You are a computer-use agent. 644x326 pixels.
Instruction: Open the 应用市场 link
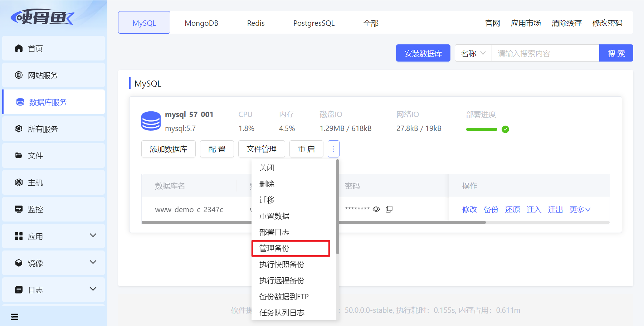tap(526, 23)
